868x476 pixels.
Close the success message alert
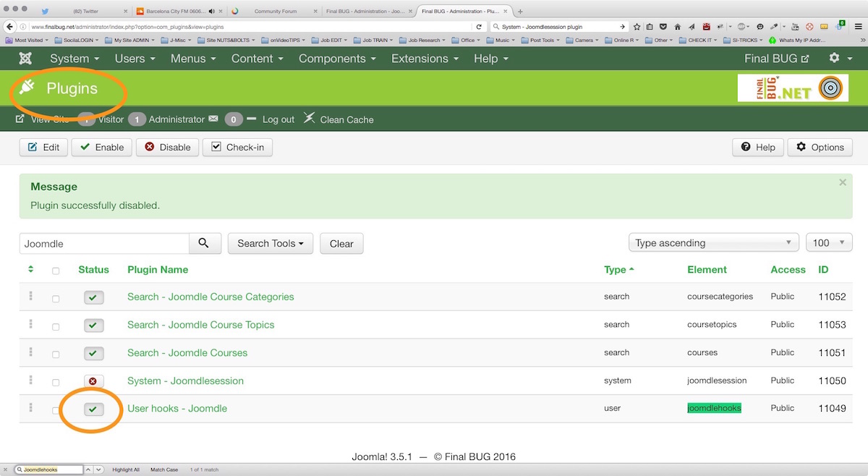click(842, 183)
